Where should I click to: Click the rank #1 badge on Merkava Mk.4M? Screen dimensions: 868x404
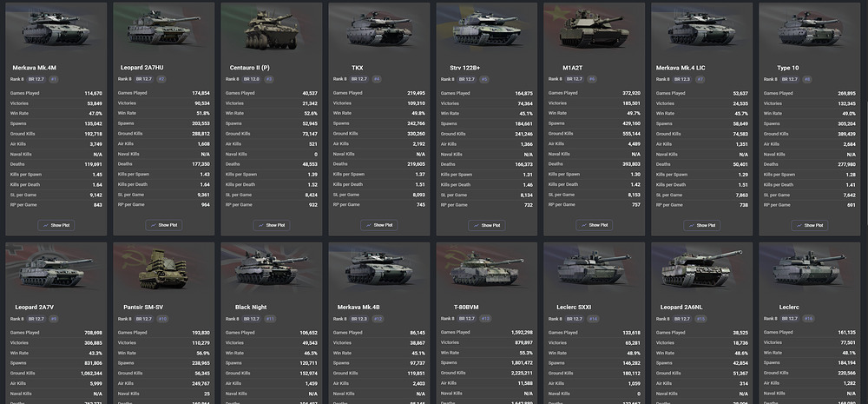point(54,79)
